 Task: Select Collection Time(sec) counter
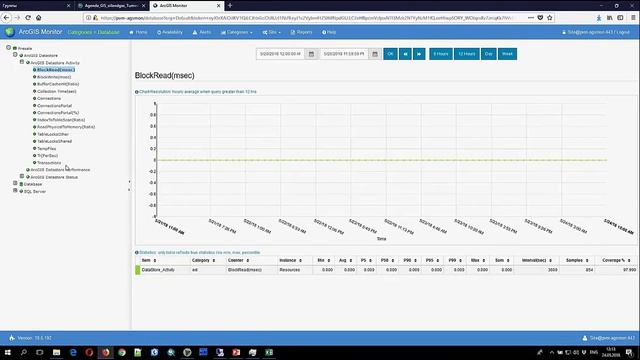[x=57, y=91]
